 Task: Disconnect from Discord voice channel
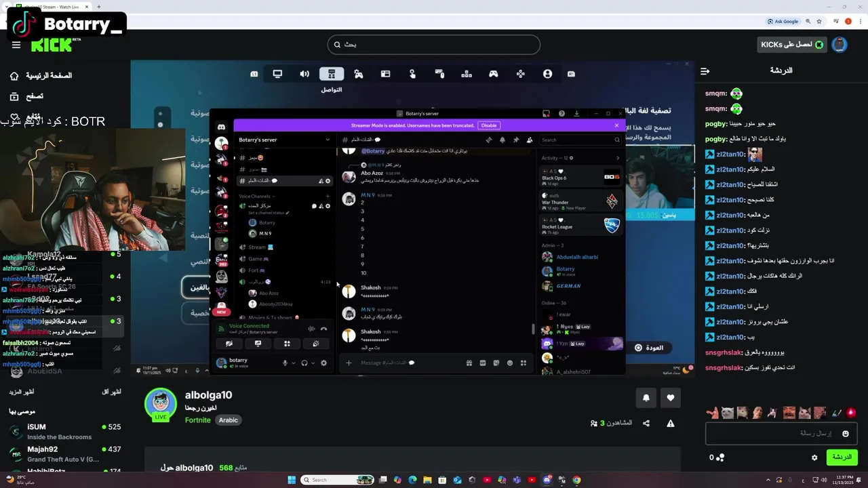(324, 329)
